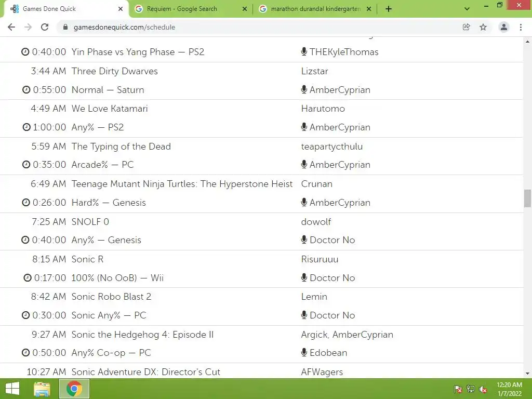
Task: Select Sonic the Hedgehog 4: Episode II
Action: 142,335
